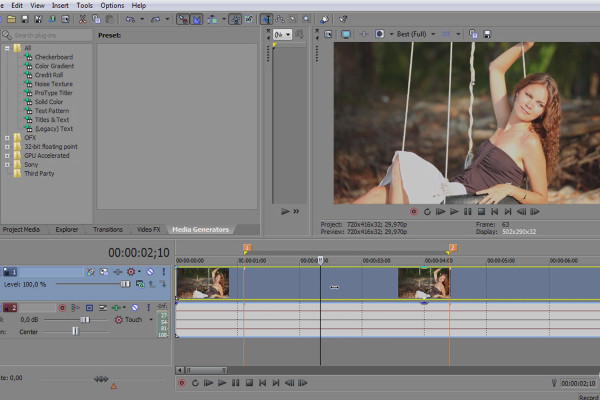This screenshot has height=400, width=600.
Task: Pause playback in the timeline transport bar
Action: pyautogui.click(x=235, y=383)
